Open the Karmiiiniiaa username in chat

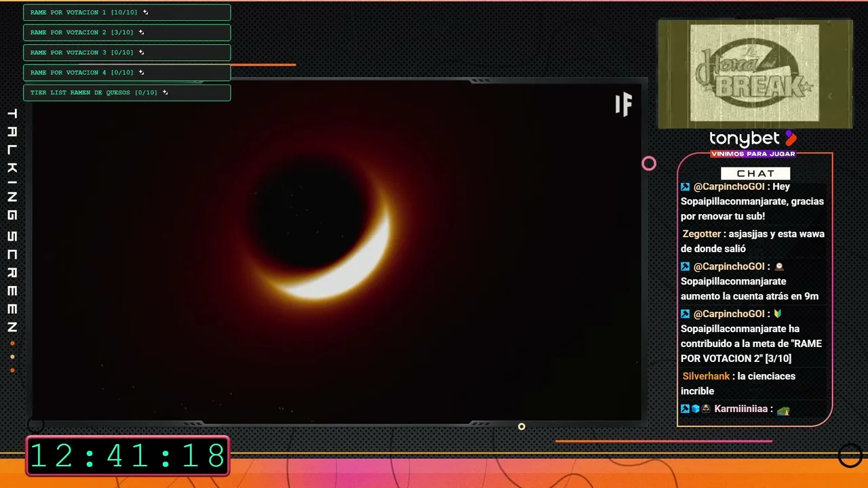(x=741, y=409)
